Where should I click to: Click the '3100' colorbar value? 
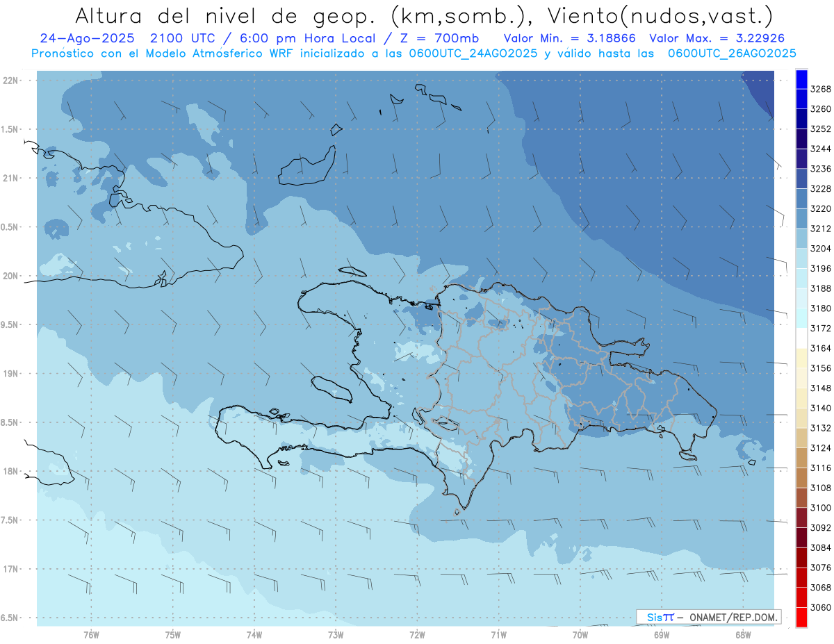(821, 508)
